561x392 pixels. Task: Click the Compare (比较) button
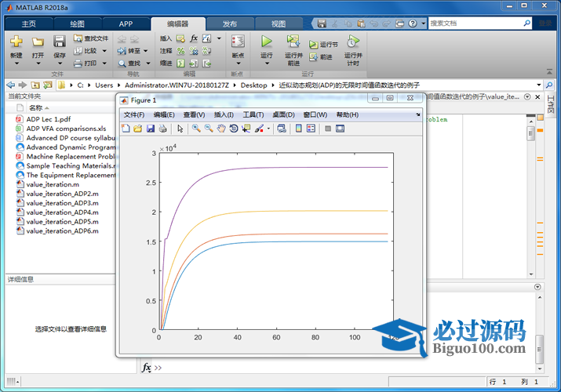[x=86, y=51]
